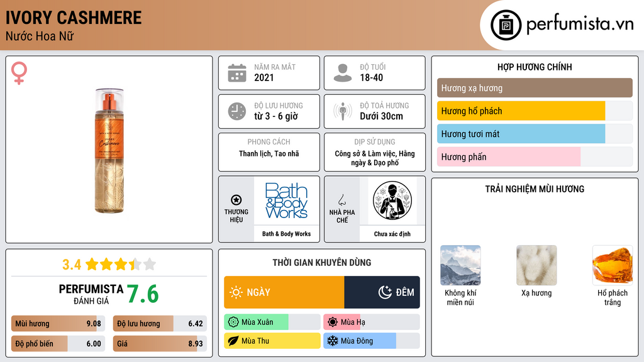Click the Độ lưu hương 6.42 score bar

pos(160,324)
